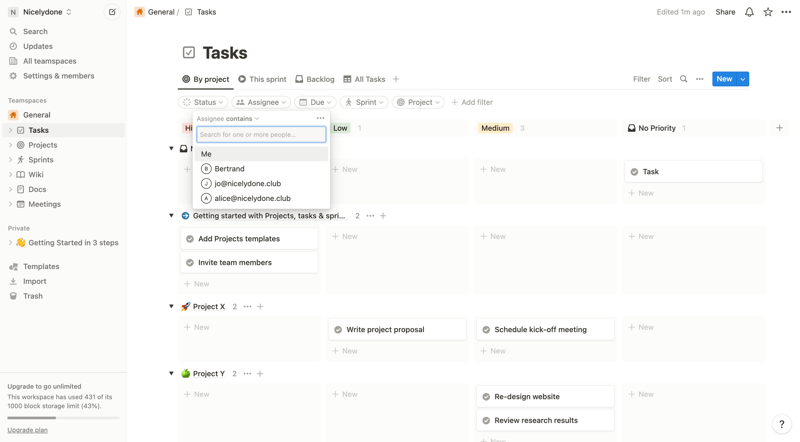800x442 pixels.
Task: Click Add filter
Action: (472, 102)
